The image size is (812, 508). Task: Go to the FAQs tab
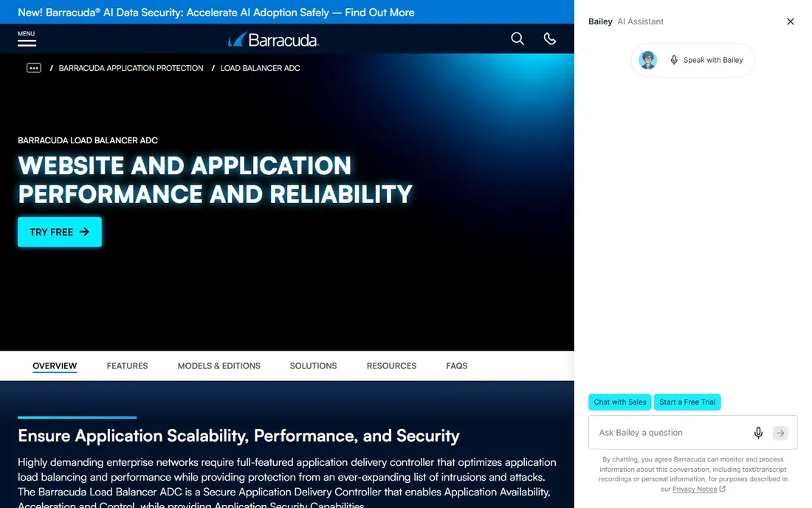[457, 366]
